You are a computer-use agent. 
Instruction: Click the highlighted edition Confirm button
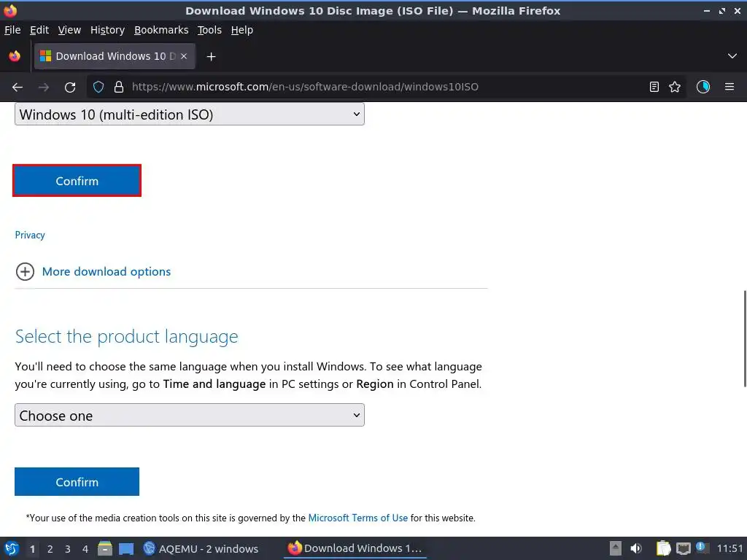77,181
